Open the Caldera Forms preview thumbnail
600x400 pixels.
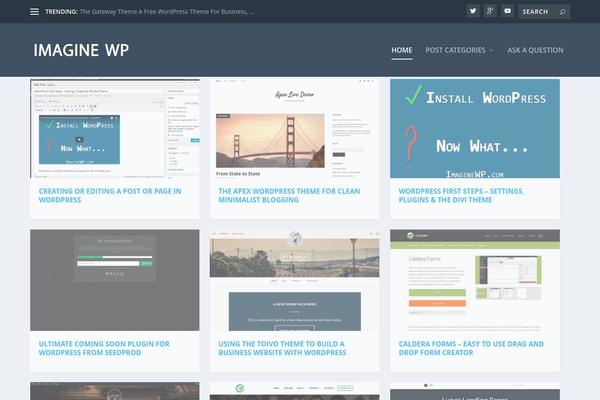pos(475,280)
